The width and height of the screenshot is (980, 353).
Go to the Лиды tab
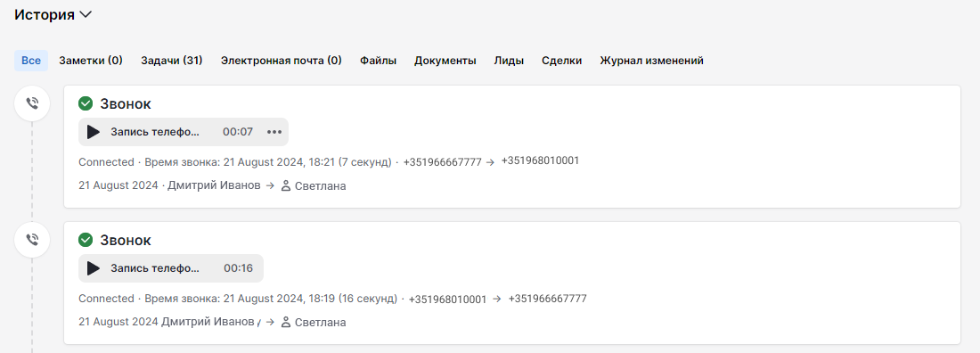[509, 61]
